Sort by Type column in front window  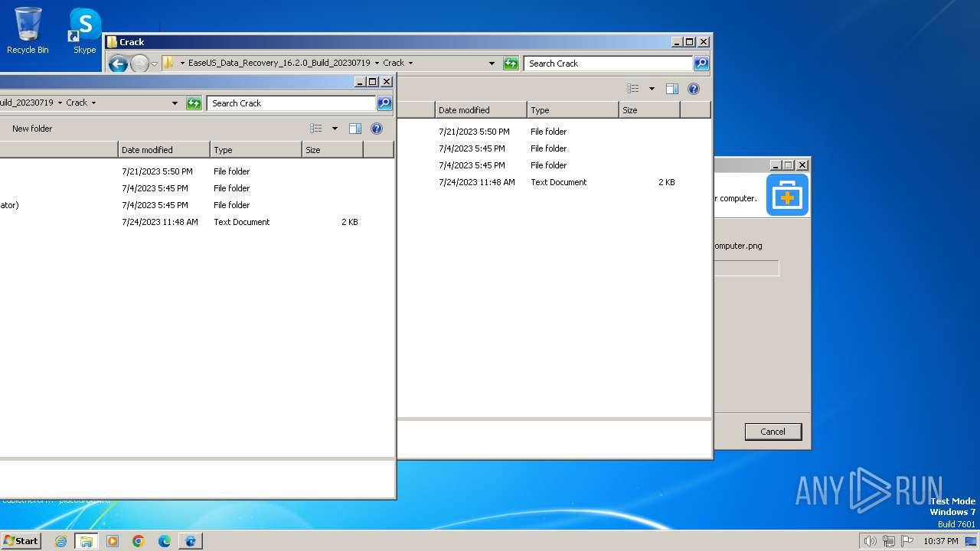(256, 150)
